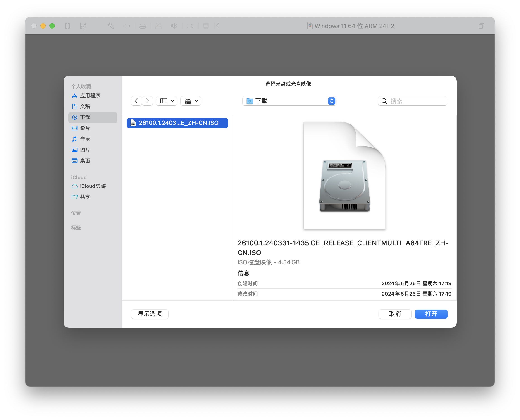Expand the item grouping options menu
Viewport: 520px width, 420px height.
191,101
